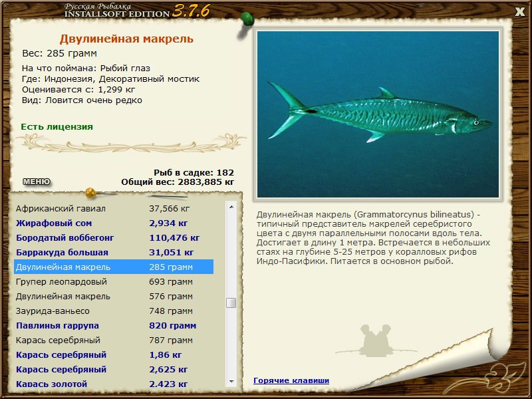Open the Горячие клавиши link
532x399 pixels.
point(291,380)
